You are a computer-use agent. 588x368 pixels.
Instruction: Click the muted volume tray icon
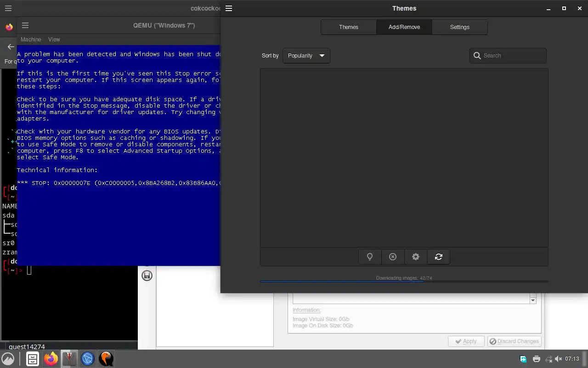point(558,359)
